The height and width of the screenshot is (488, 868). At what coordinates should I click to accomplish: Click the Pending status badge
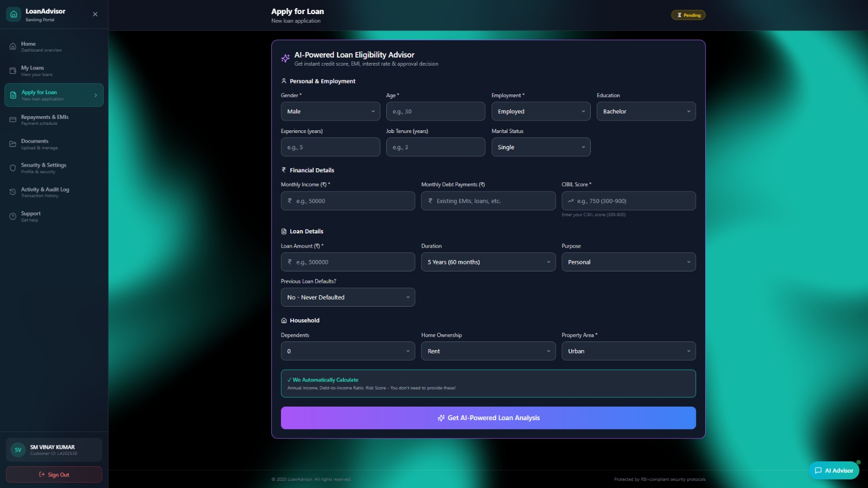pyautogui.click(x=688, y=15)
